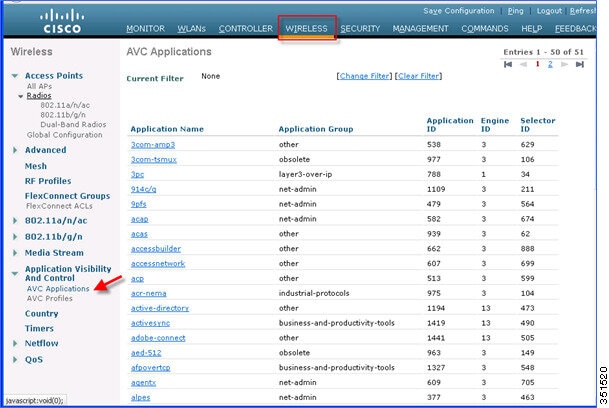Image resolution: width=609 pixels, height=408 pixels.
Task: Go to next page arrow
Action: 564,64
